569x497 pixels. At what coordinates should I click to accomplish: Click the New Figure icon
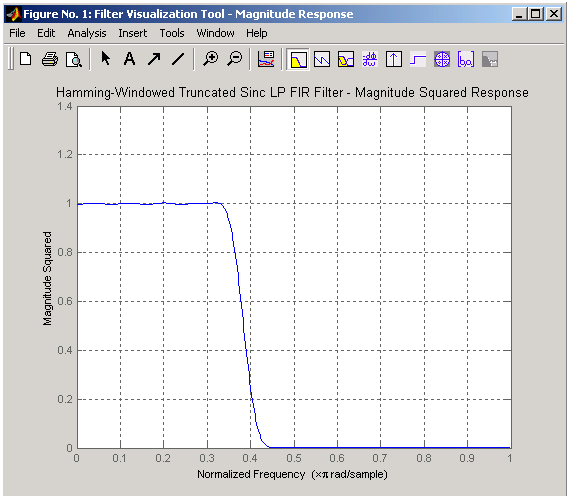25,59
